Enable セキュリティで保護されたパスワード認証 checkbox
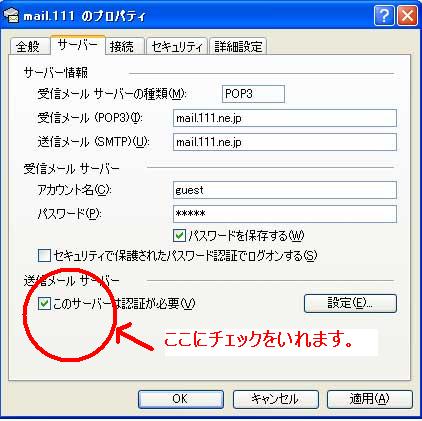Image resolution: width=422 pixels, height=421 pixels. (44, 256)
